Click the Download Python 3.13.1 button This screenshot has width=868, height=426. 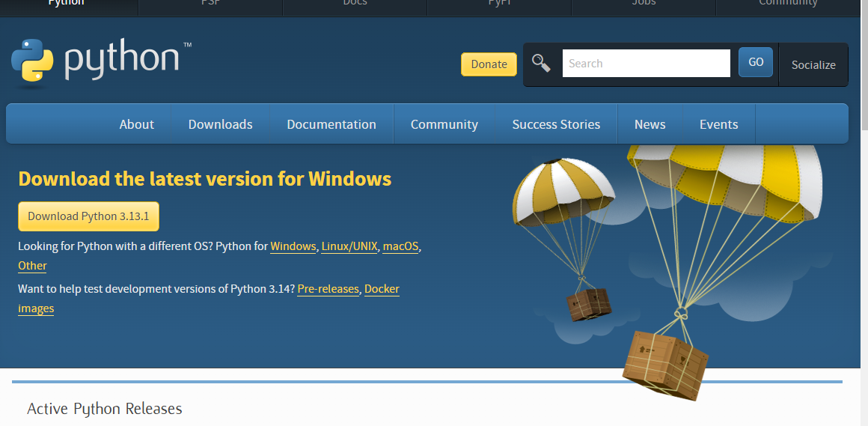coord(88,216)
